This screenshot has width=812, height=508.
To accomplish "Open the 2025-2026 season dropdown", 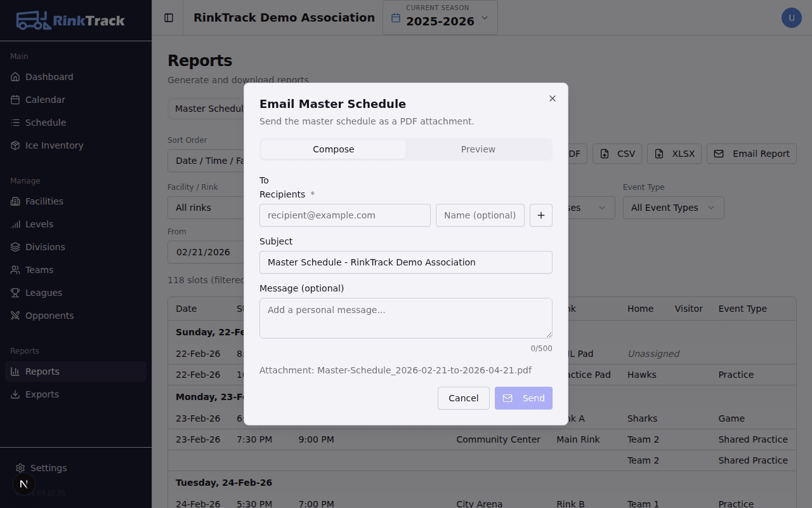I will [440, 17].
